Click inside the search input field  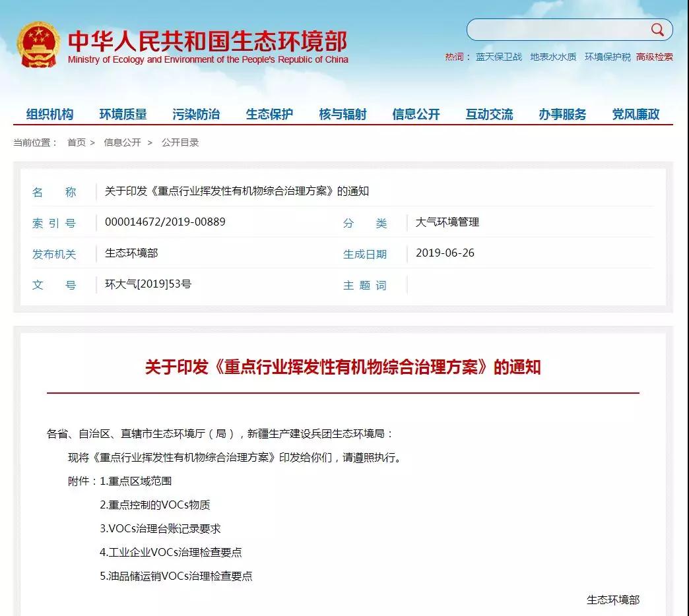(x=558, y=30)
